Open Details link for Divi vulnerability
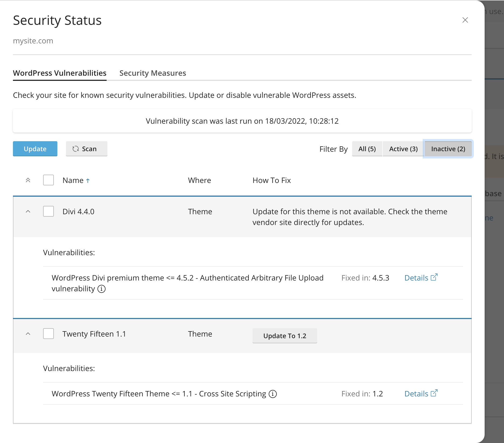Image resolution: width=504 pixels, height=443 pixels. pyautogui.click(x=421, y=278)
